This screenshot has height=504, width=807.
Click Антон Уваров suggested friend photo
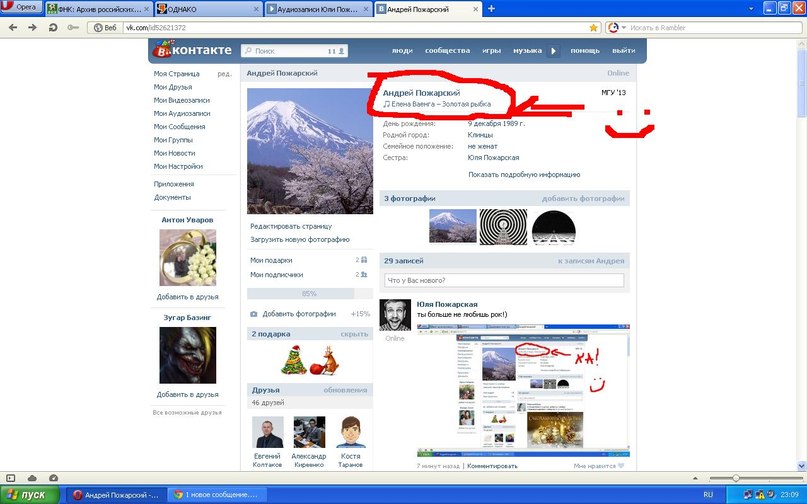[188, 257]
